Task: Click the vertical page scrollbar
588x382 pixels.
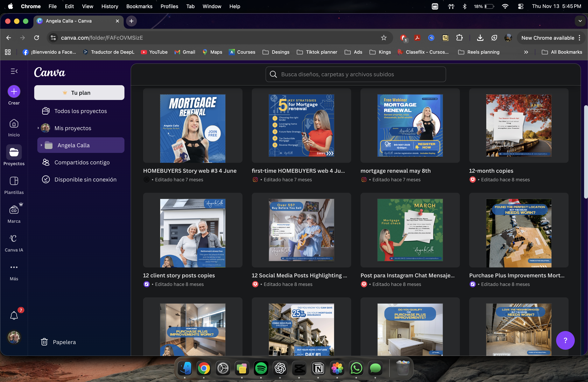Action: click(585, 152)
